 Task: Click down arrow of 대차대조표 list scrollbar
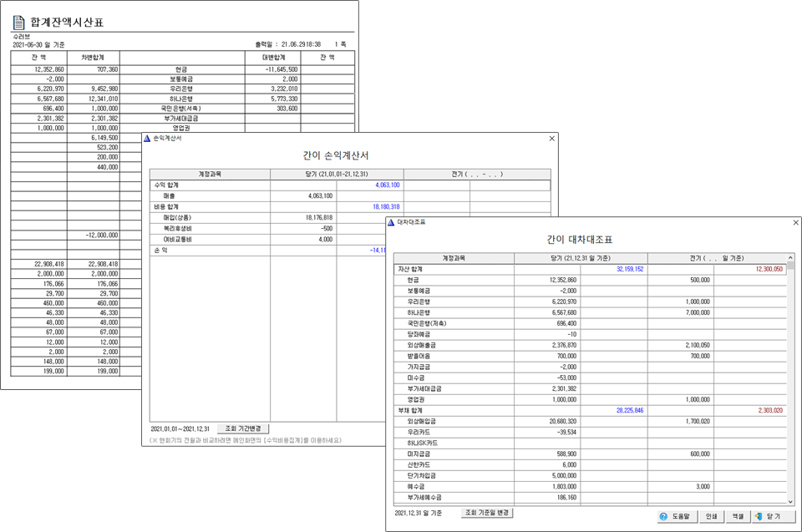(x=791, y=502)
